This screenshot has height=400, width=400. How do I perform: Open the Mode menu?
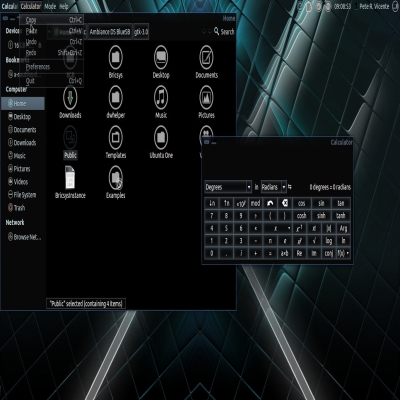[x=50, y=6]
